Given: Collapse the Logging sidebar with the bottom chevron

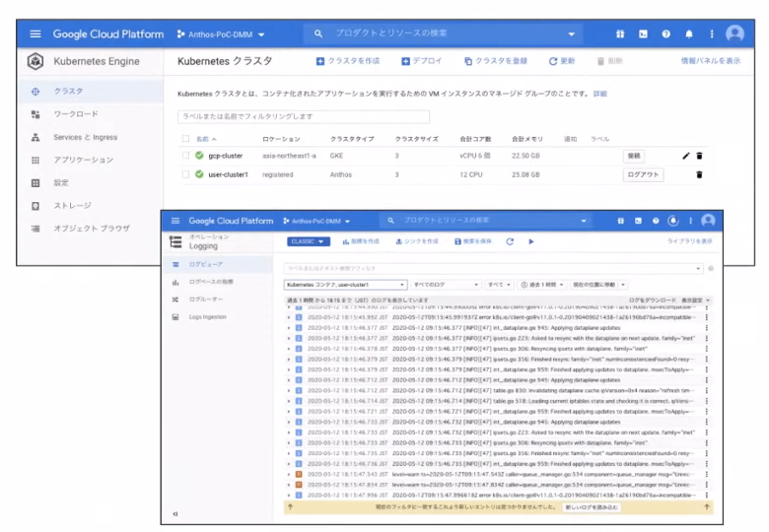Looking at the screenshot, I should (x=175, y=514).
